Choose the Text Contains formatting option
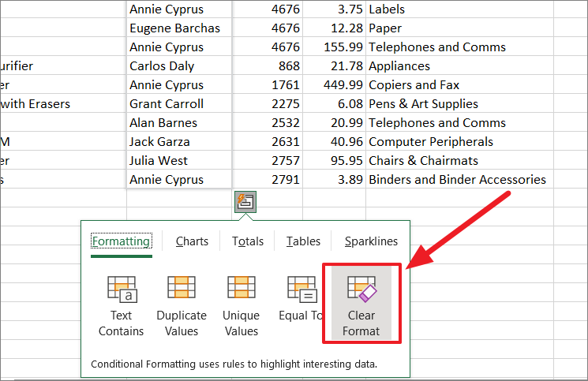Viewport: 588px width, 381px height. [121, 306]
